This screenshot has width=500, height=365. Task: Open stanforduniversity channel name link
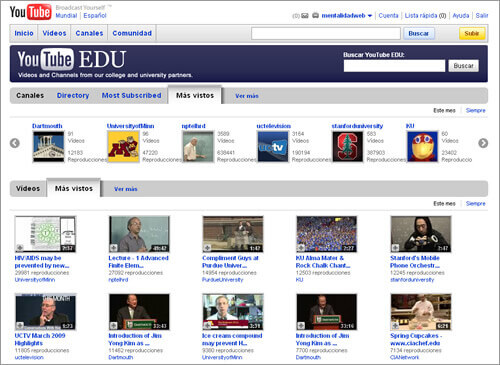point(357,126)
